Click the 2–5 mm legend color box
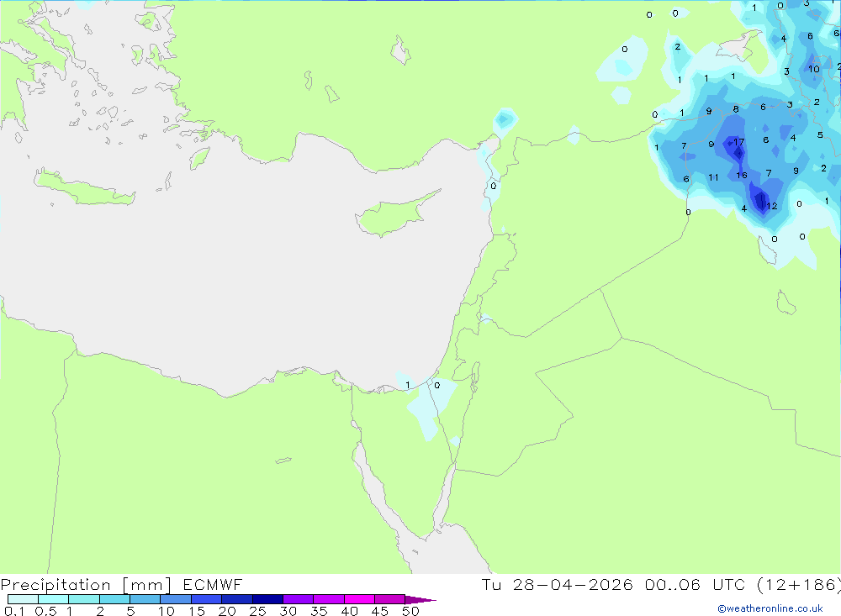This screenshot has width=841, height=616. pos(114,599)
